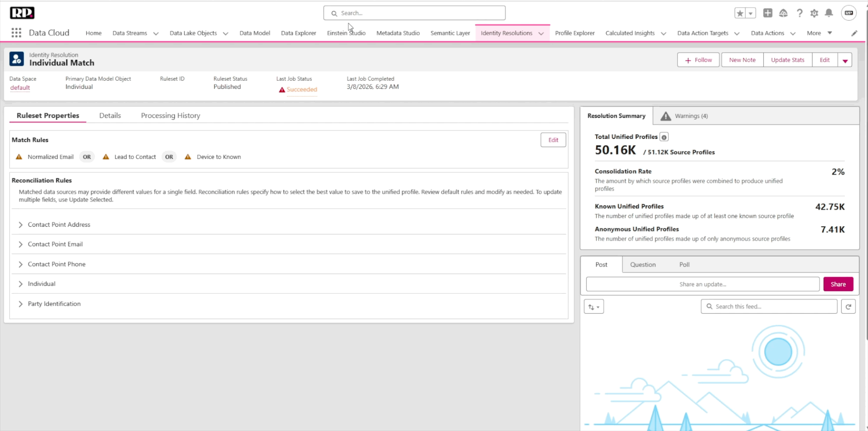This screenshot has width=868, height=431.
Task: Refresh the feed with the refresh icon
Action: (x=848, y=306)
